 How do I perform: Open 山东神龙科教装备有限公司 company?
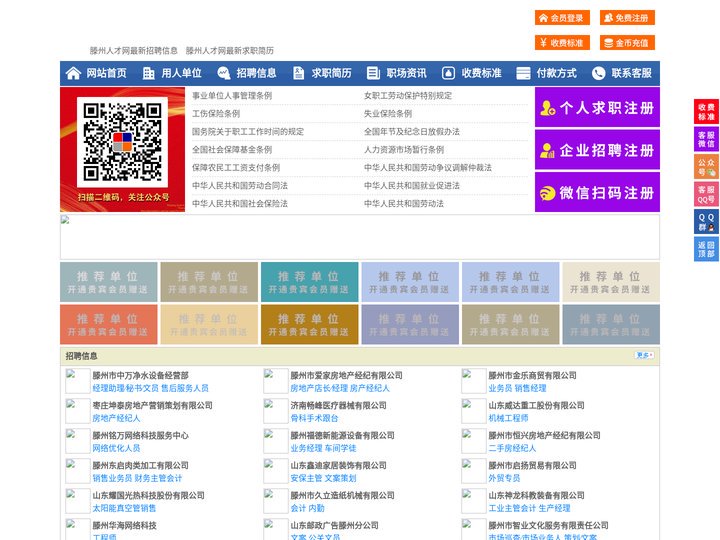536,495
